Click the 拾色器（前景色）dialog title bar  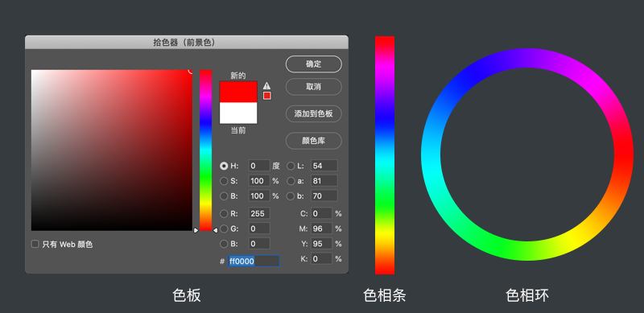[187, 43]
